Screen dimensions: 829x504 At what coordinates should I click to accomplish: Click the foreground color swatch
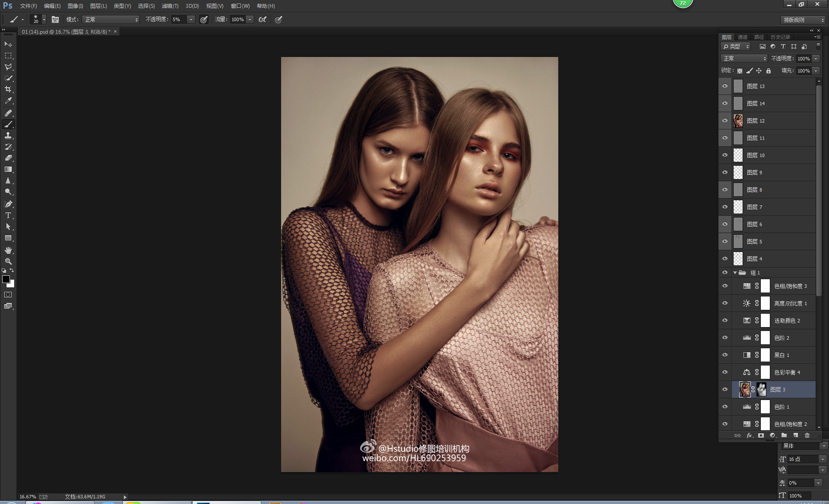pos(6,279)
